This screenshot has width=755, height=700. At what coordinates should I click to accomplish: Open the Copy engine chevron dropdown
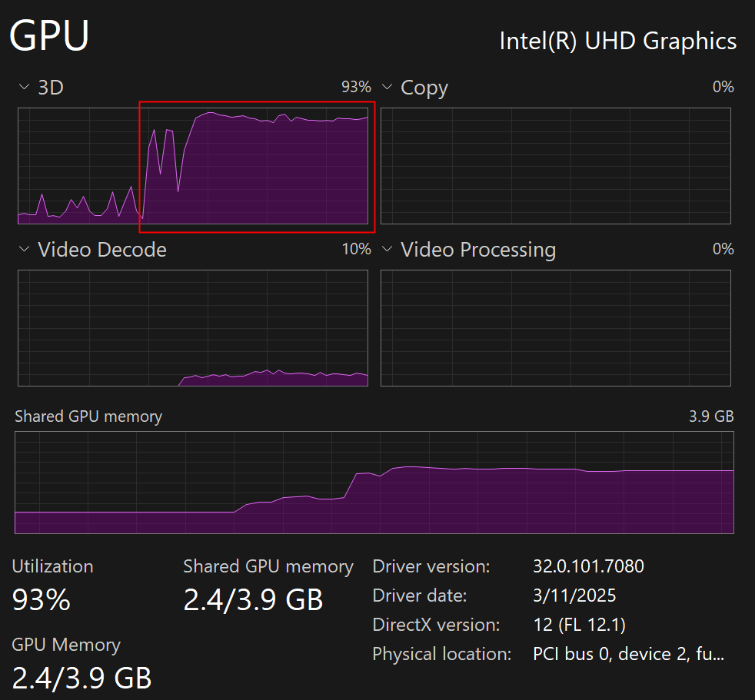click(x=387, y=88)
